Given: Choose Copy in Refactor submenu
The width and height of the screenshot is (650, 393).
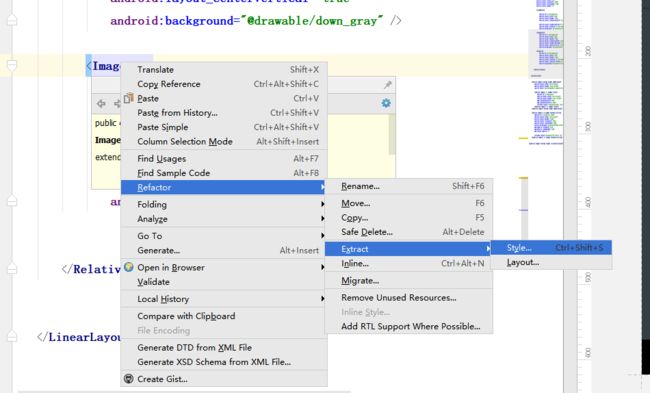Looking at the screenshot, I should tap(409, 218).
